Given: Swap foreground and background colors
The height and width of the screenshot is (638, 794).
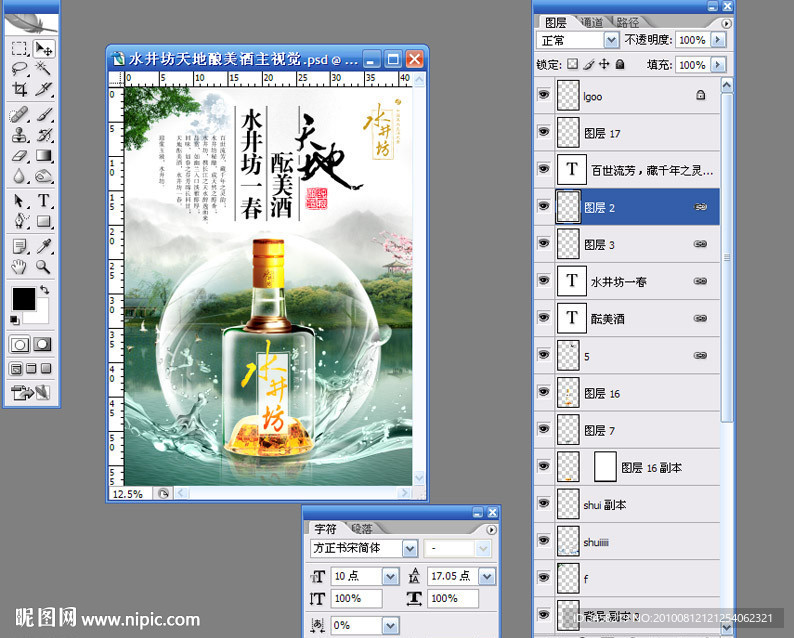Looking at the screenshot, I should (x=45, y=290).
